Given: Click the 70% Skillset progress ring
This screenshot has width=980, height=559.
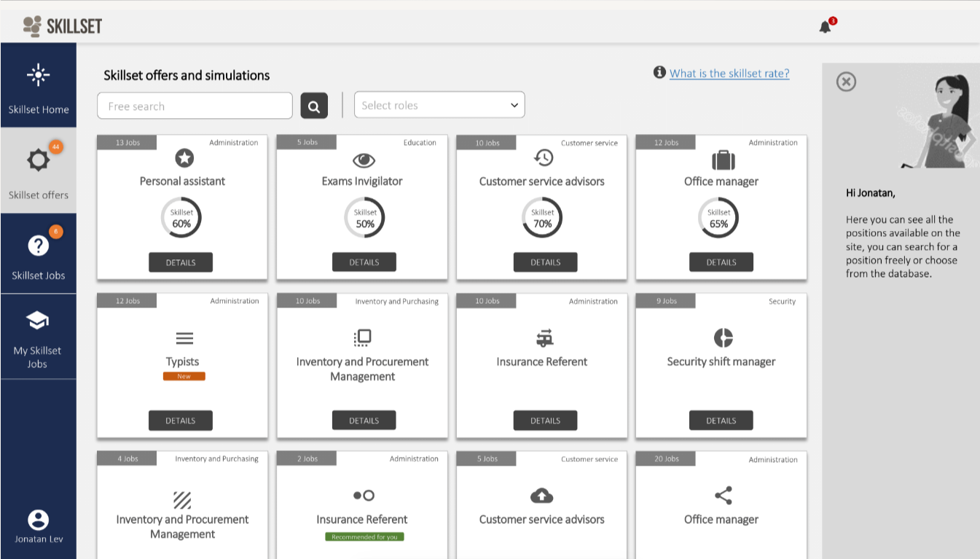Looking at the screenshot, I should pyautogui.click(x=542, y=218).
